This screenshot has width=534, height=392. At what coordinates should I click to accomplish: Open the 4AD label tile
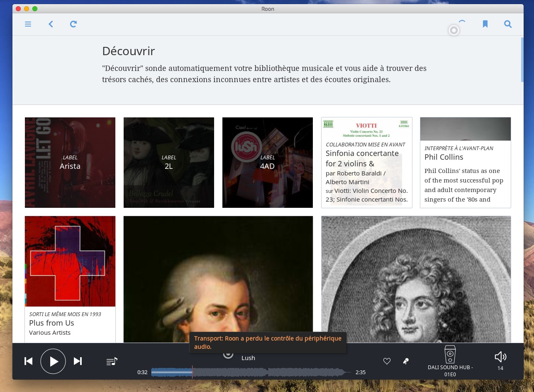click(268, 163)
